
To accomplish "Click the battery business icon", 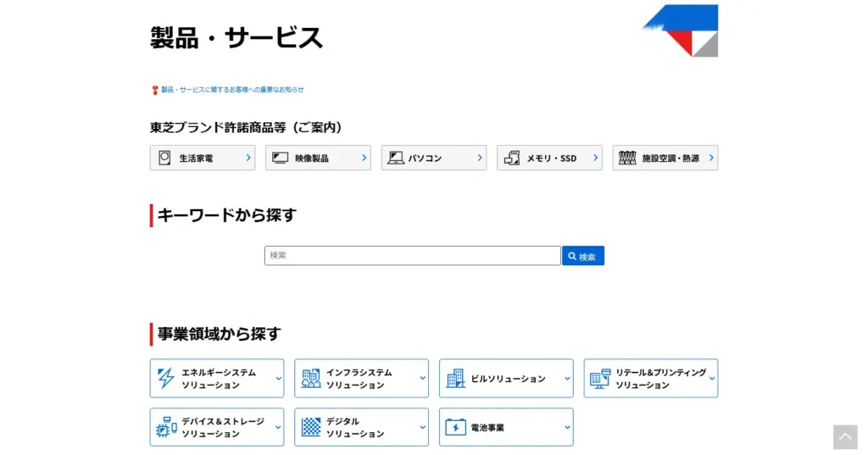I will 455,427.
